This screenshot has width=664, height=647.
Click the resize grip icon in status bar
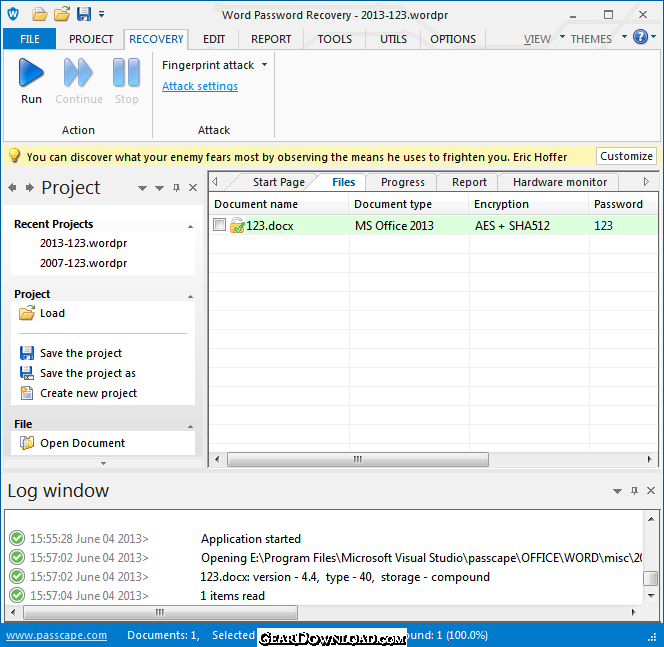point(652,637)
